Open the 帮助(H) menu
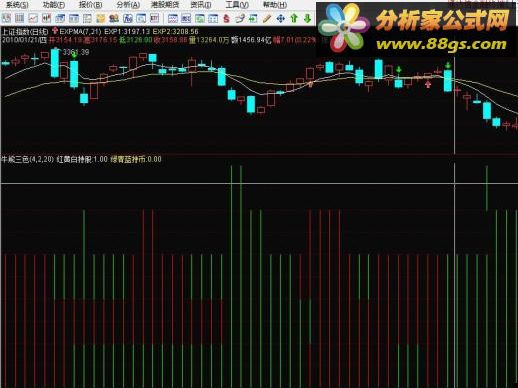 tap(275, 5)
